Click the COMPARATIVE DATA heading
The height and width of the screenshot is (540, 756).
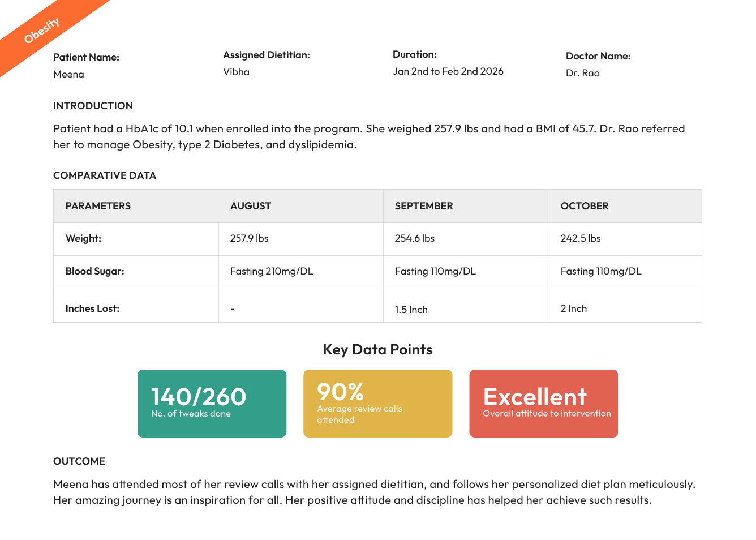[x=105, y=175]
